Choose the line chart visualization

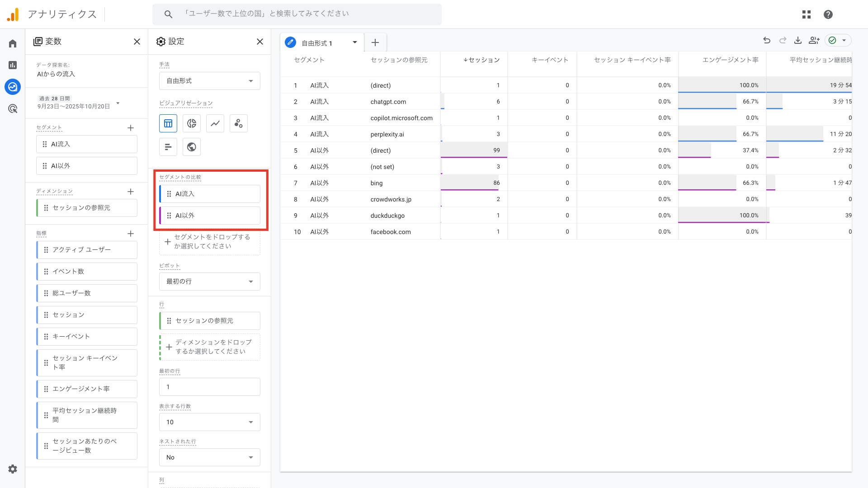(x=215, y=123)
